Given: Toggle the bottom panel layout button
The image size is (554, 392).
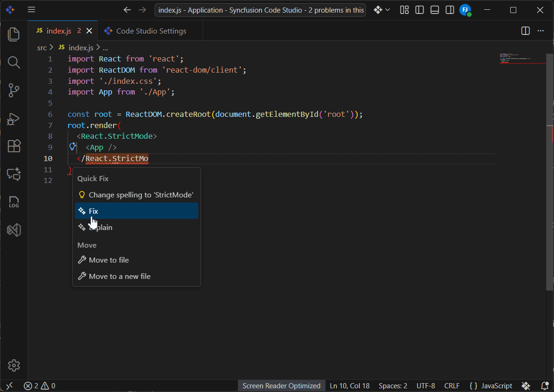Looking at the screenshot, I should point(435,10).
